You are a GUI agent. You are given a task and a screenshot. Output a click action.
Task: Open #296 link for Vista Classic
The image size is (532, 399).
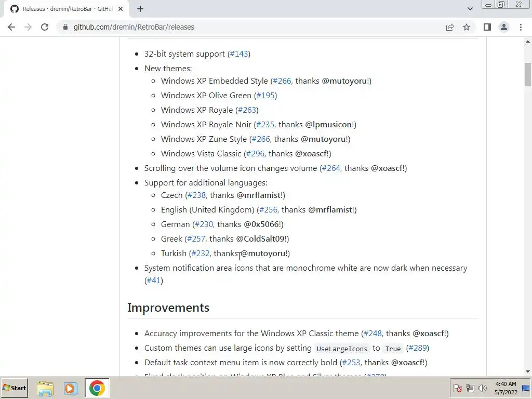coord(255,154)
